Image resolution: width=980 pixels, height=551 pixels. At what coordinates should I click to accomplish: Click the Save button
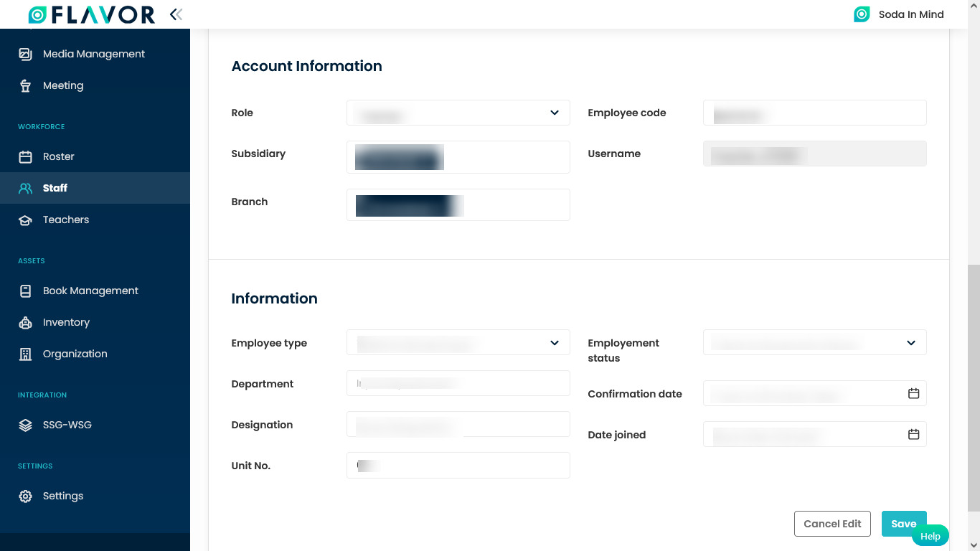903,524
